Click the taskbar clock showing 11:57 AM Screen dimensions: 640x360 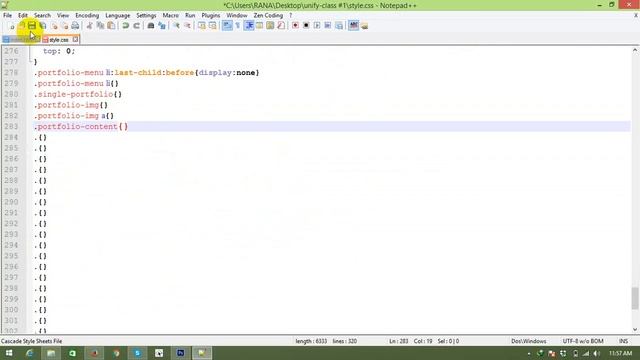620,353
